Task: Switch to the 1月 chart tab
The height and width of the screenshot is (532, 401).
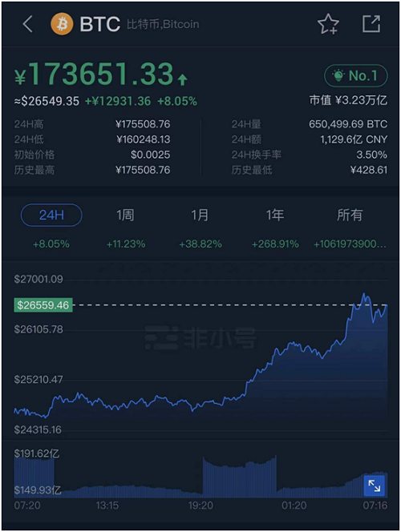Action: (200, 215)
